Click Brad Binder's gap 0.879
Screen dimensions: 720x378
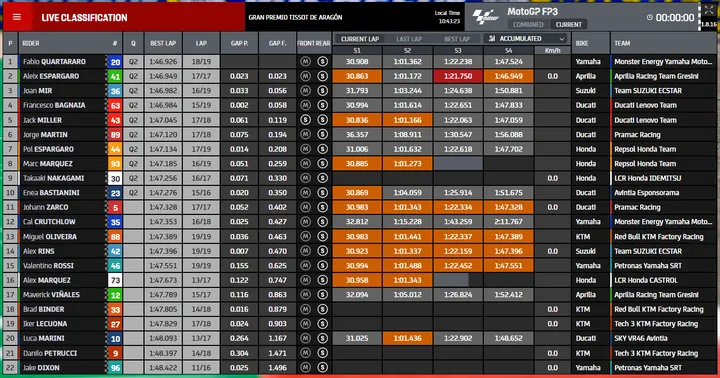click(x=277, y=310)
